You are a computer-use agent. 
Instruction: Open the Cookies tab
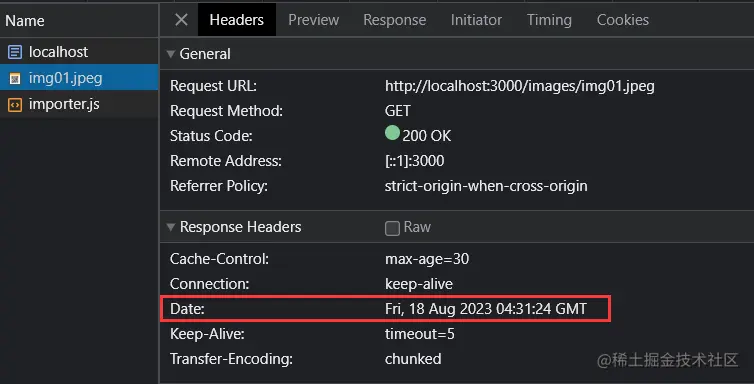[623, 20]
